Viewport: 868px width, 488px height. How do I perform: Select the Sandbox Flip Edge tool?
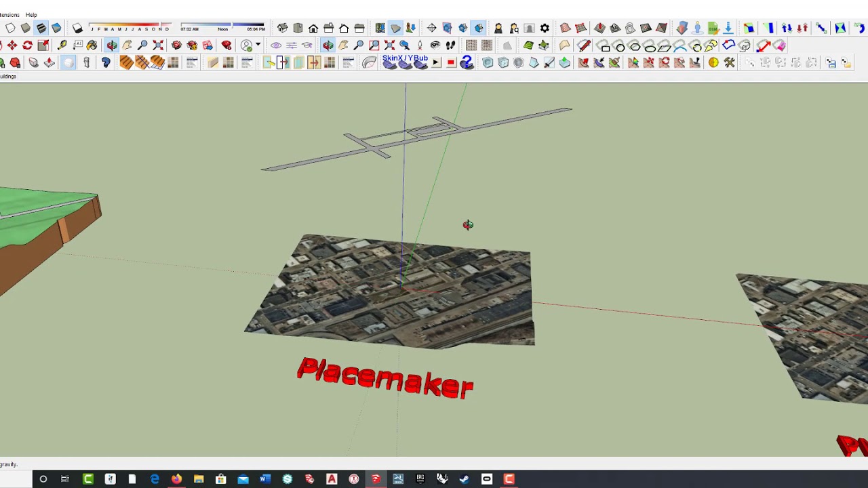[661, 28]
